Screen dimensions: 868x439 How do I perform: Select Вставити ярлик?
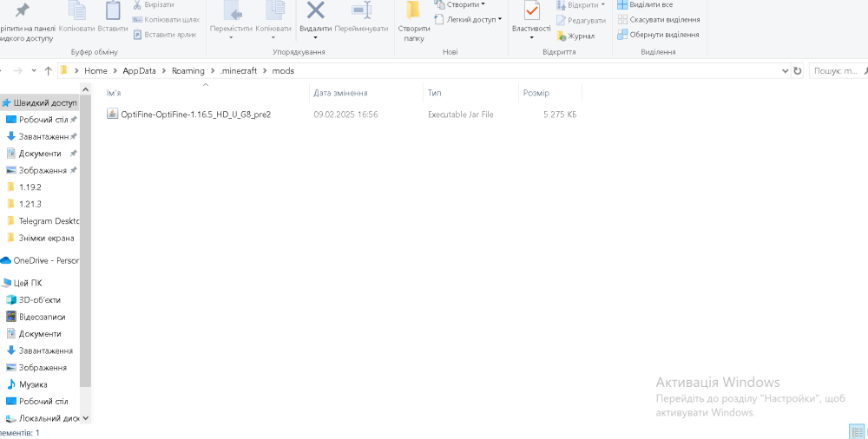[165, 35]
